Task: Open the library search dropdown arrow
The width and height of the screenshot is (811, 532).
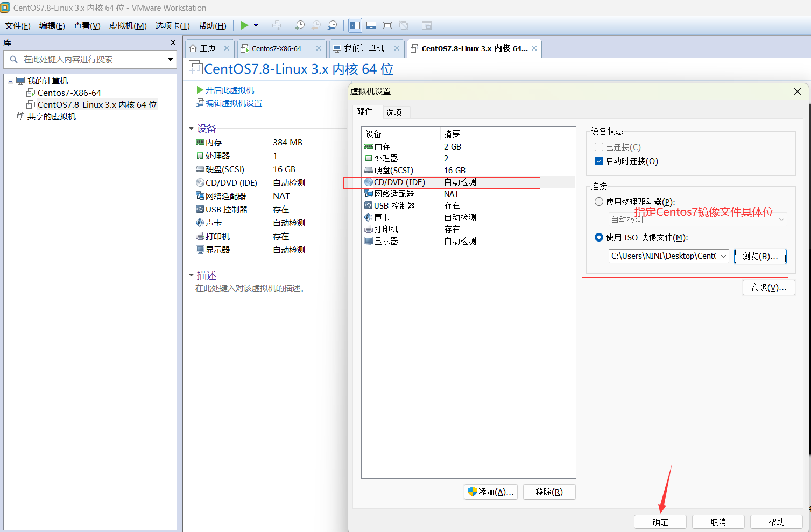Action: pos(171,59)
